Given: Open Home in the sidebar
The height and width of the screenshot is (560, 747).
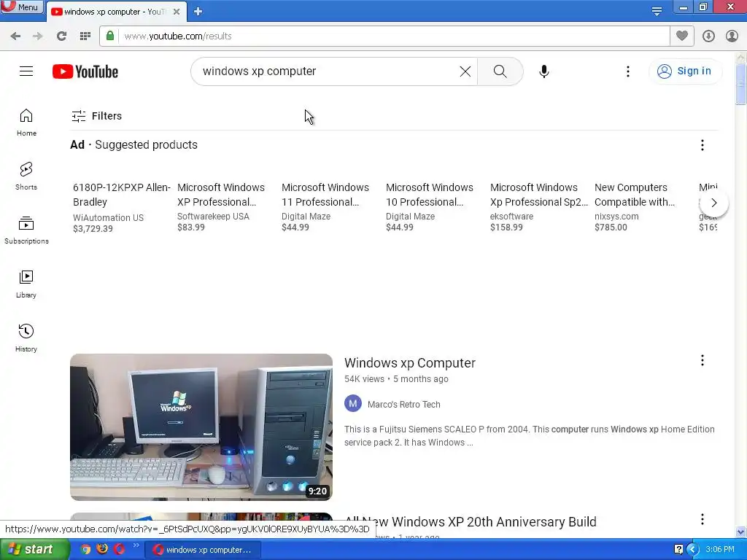Looking at the screenshot, I should 26,122.
